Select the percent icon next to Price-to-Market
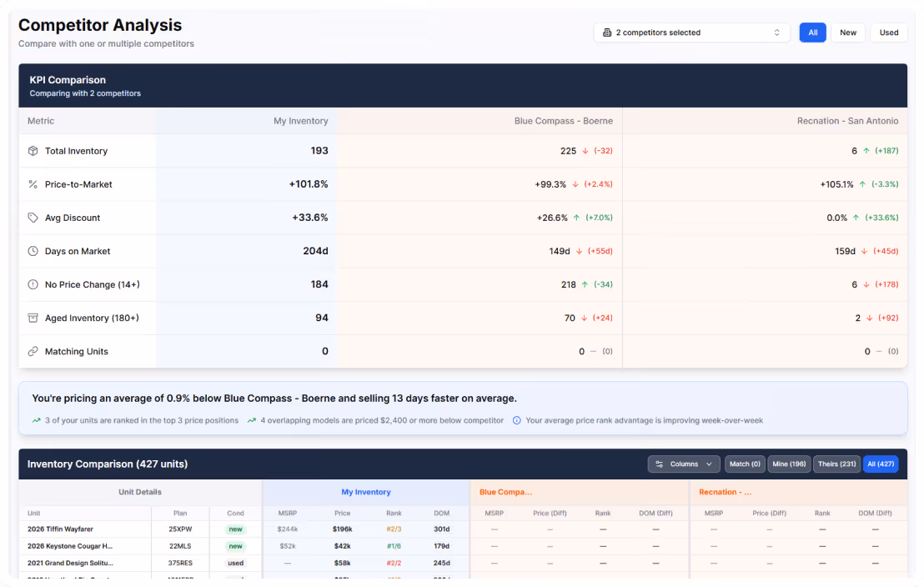Screen dimensions: 924x587 point(31,184)
